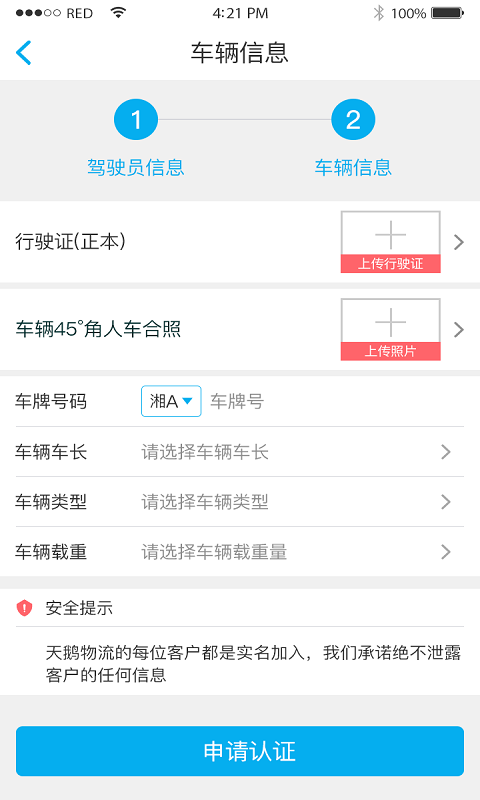The image size is (480, 800).
Task: Tap the 请选择车辆车长 placeholder text
Action: point(205,452)
